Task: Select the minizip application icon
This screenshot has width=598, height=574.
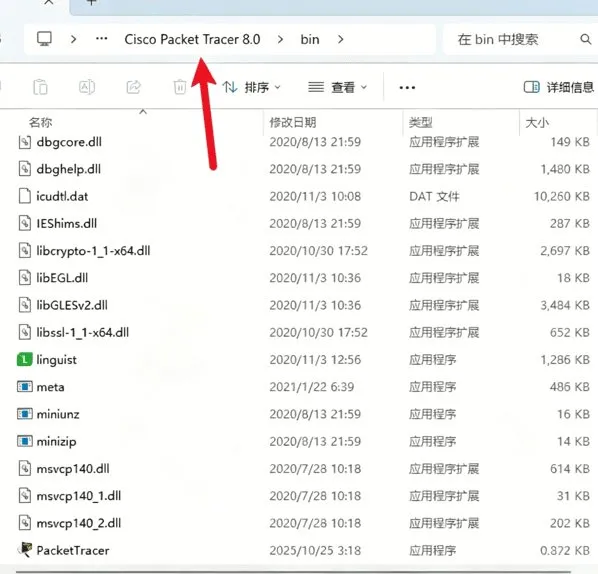Action: tap(25, 441)
